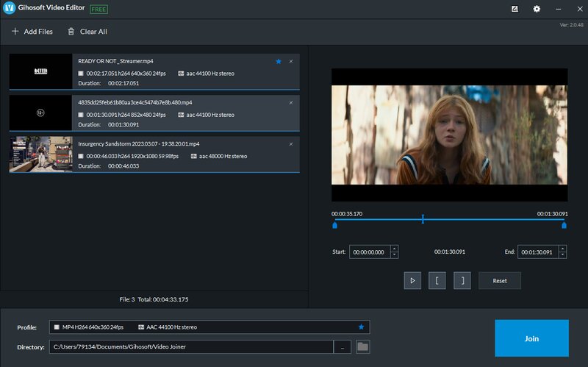Click the star icon in Profile field
588x367 pixels.
point(361,327)
